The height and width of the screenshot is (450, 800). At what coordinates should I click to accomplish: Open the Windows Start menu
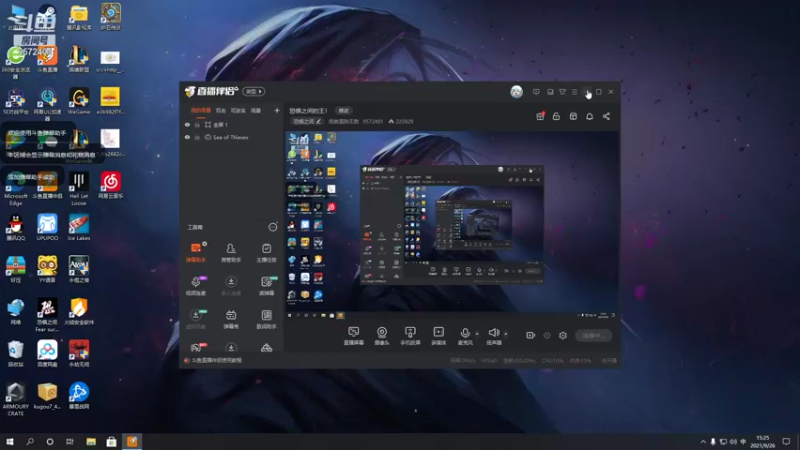click(10, 442)
